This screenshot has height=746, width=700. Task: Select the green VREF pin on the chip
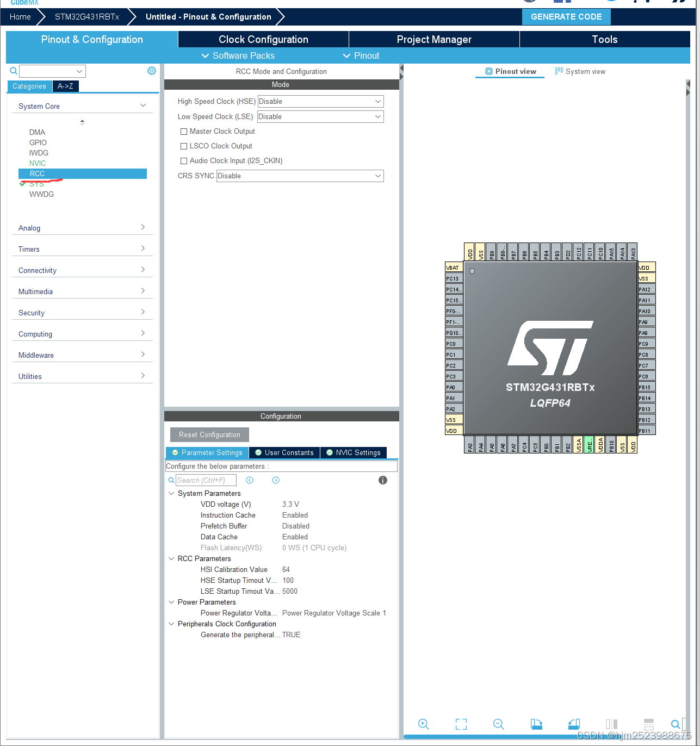point(589,444)
